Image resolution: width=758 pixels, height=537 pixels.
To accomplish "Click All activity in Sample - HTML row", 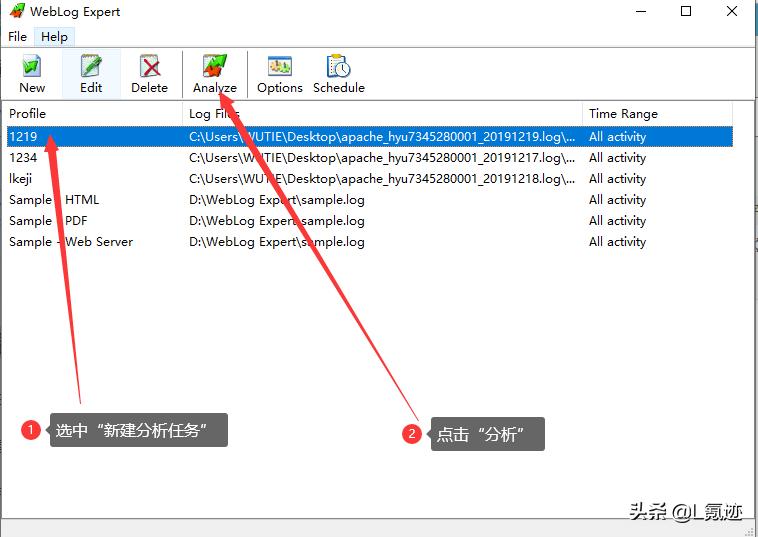I will click(617, 200).
